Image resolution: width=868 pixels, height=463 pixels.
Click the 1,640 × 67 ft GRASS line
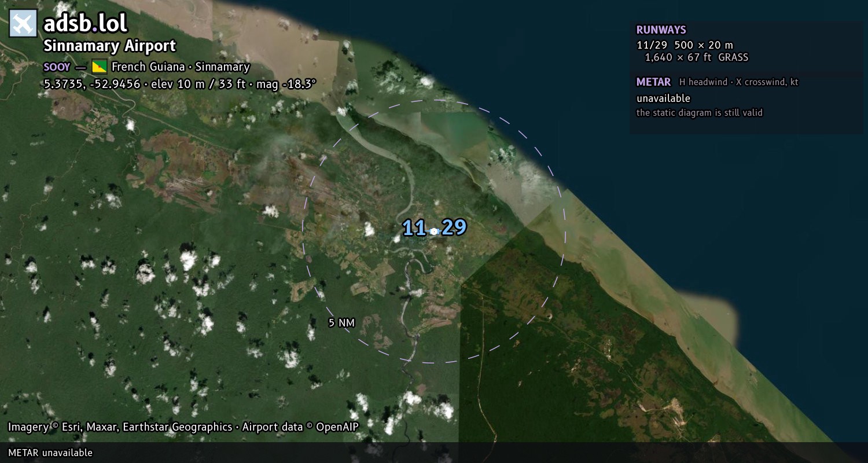coord(697,57)
